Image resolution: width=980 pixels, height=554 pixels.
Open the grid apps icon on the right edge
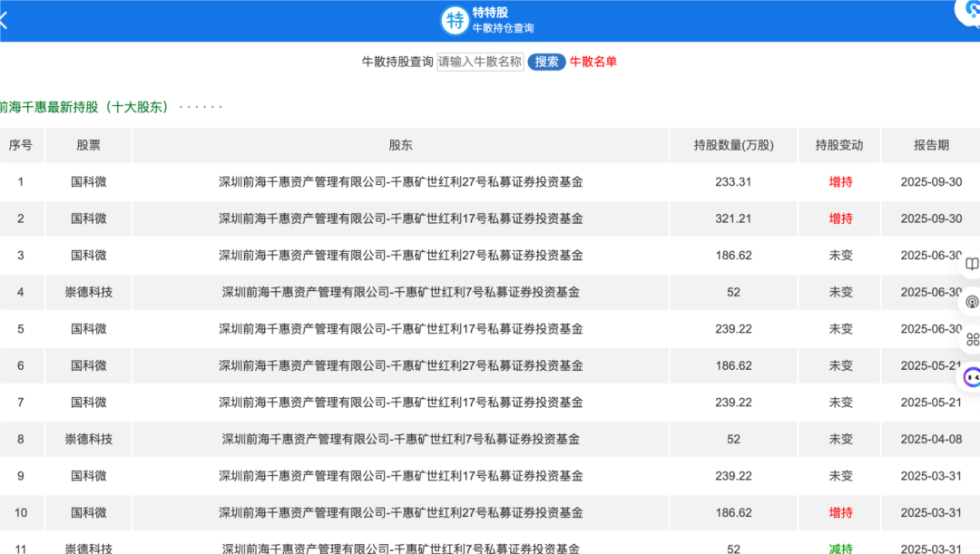pos(973,340)
